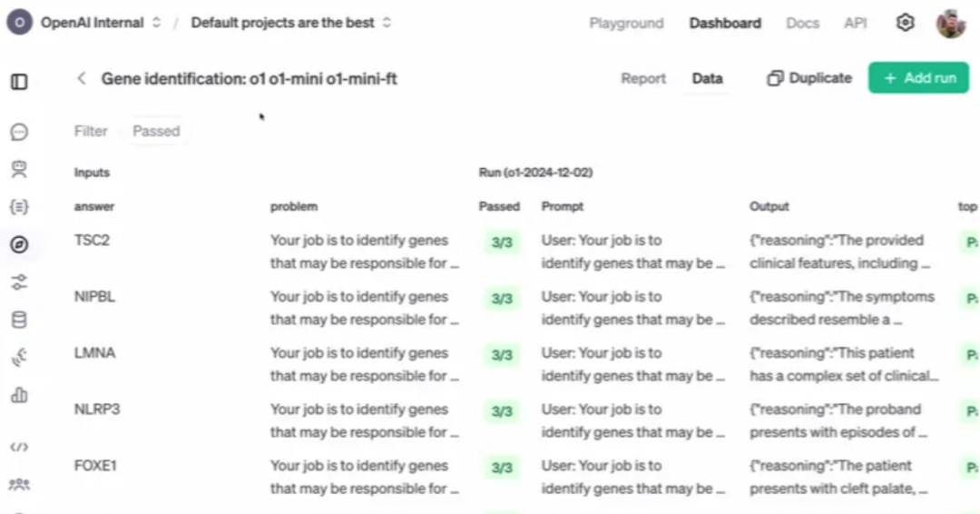
Task: Switch to the Report tab
Action: click(643, 79)
